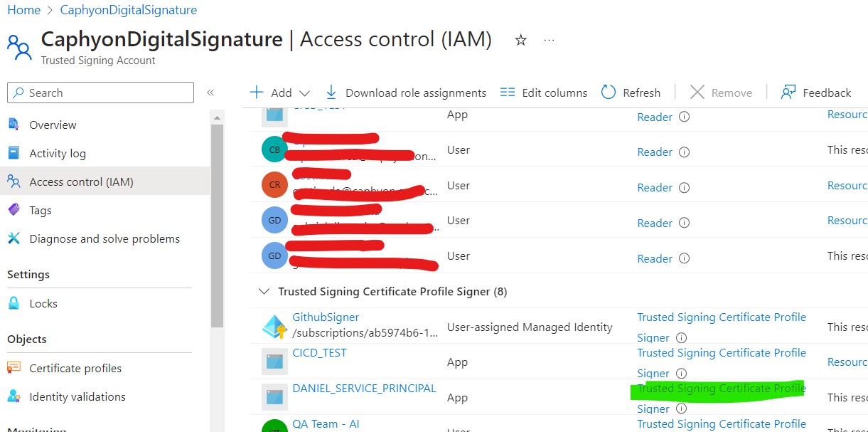
Task: Open the GithubSigner managed identity link
Action: [x=325, y=317]
